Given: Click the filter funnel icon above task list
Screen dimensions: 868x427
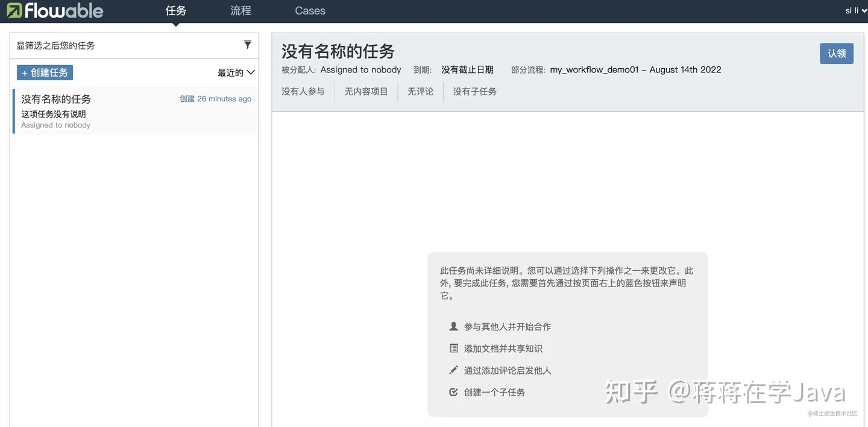Looking at the screenshot, I should (x=247, y=44).
